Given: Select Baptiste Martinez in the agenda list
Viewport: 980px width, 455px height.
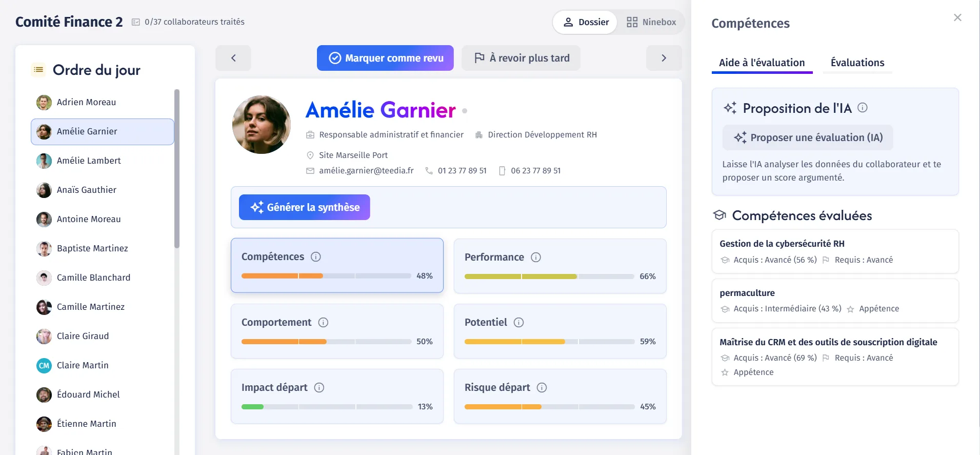Looking at the screenshot, I should click(103, 249).
